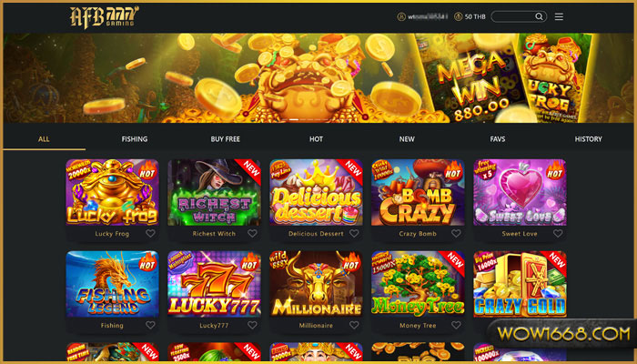Open the FAVS tab
Image resolution: width=637 pixels, height=364 pixels.
(498, 139)
